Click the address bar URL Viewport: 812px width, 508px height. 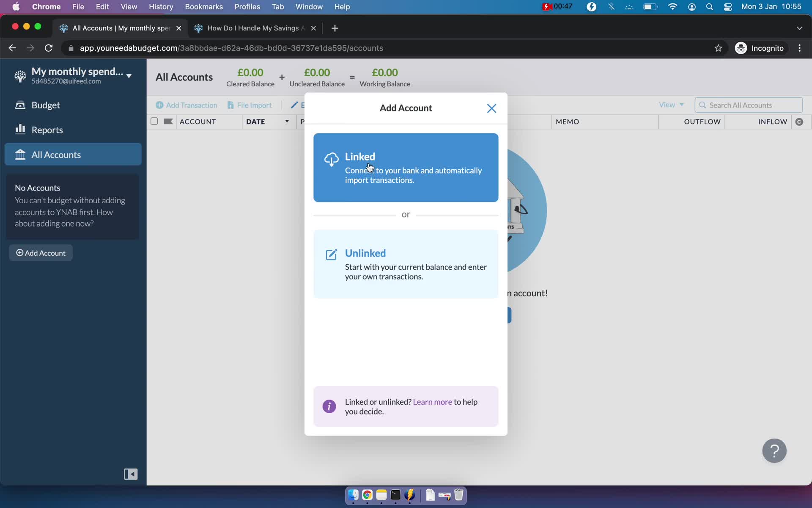click(231, 48)
